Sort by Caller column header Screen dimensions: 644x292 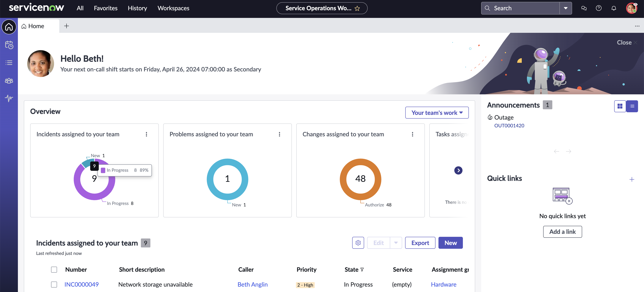(246, 270)
